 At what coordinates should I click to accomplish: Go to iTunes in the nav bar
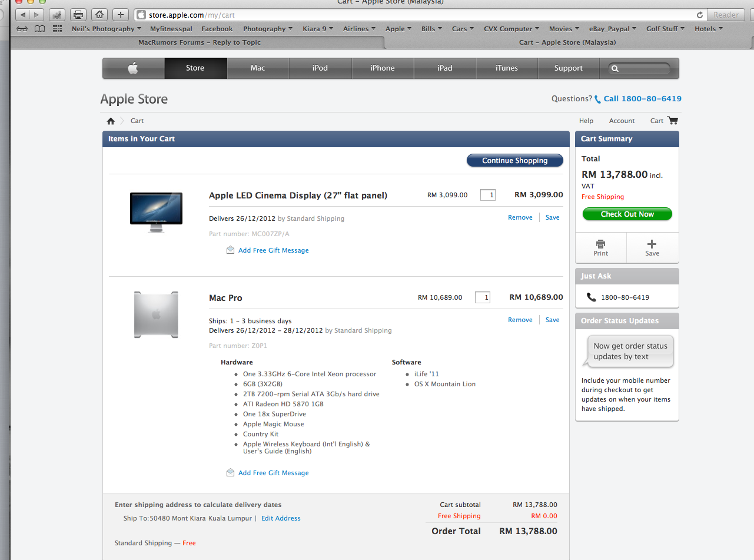pos(507,68)
